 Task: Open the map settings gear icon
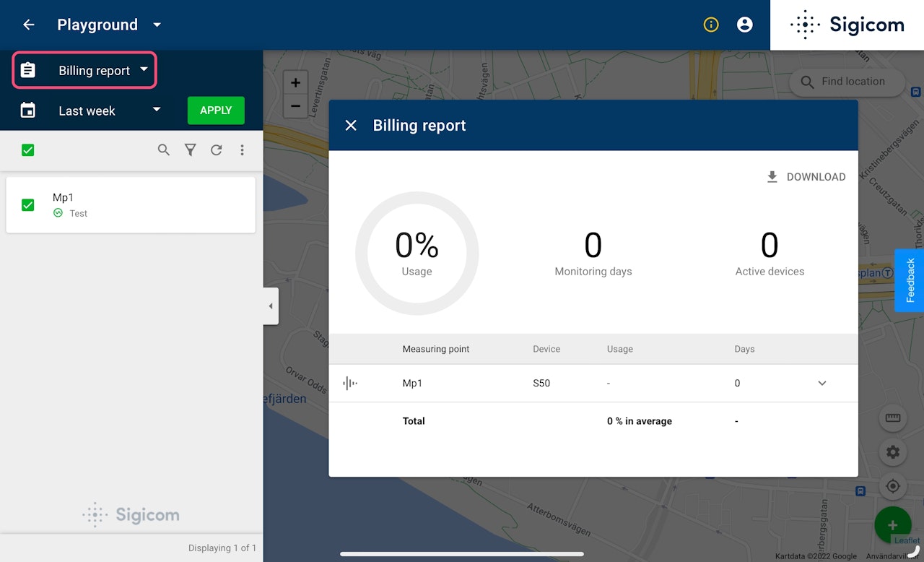tap(893, 452)
